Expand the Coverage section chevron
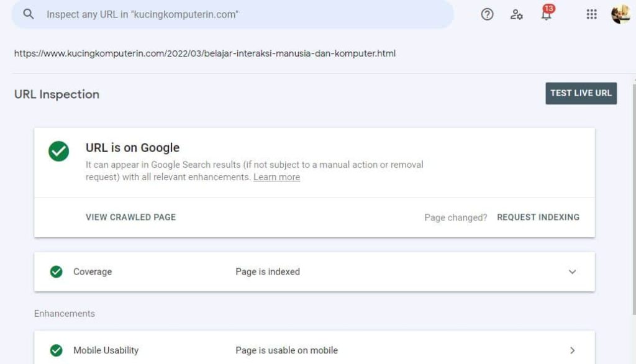 573,271
